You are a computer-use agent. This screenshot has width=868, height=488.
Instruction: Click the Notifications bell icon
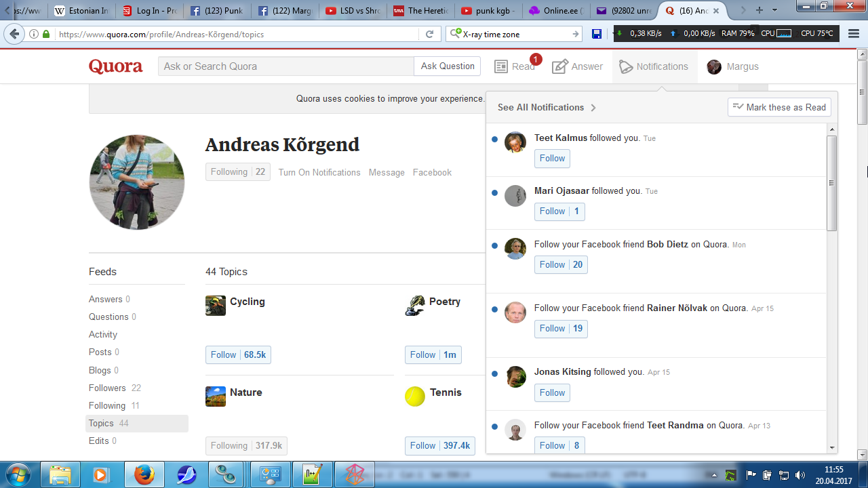click(625, 66)
